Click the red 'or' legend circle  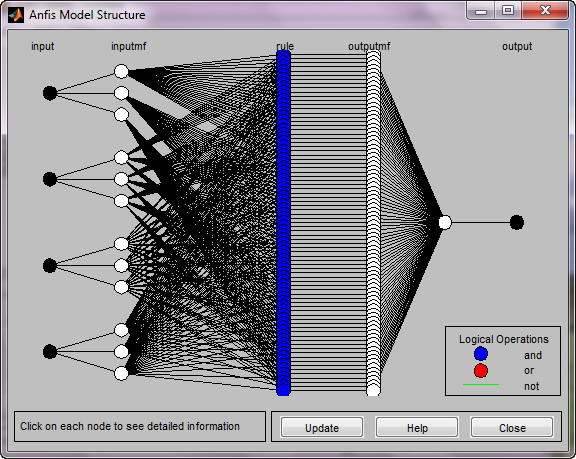[x=481, y=371]
